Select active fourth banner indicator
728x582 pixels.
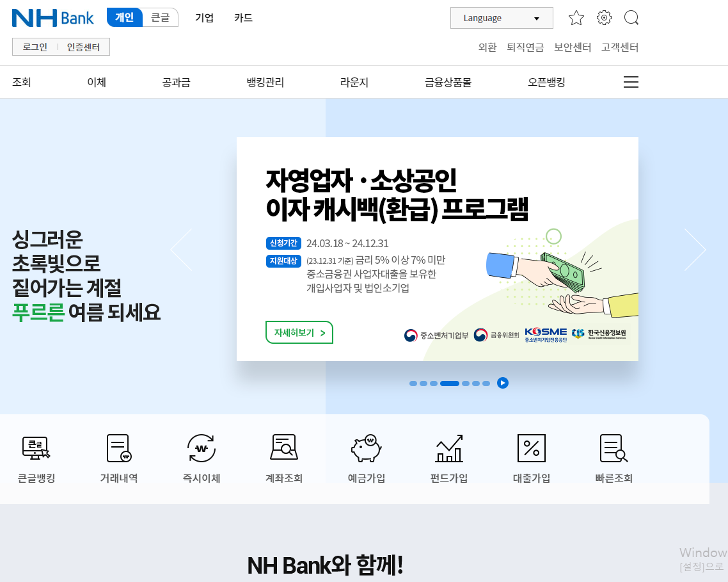450,384
